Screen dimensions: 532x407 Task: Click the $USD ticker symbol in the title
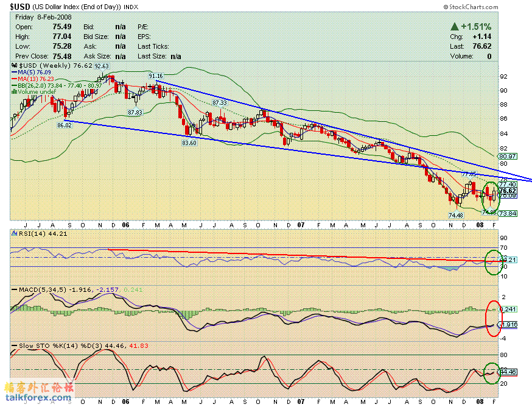pos(19,7)
